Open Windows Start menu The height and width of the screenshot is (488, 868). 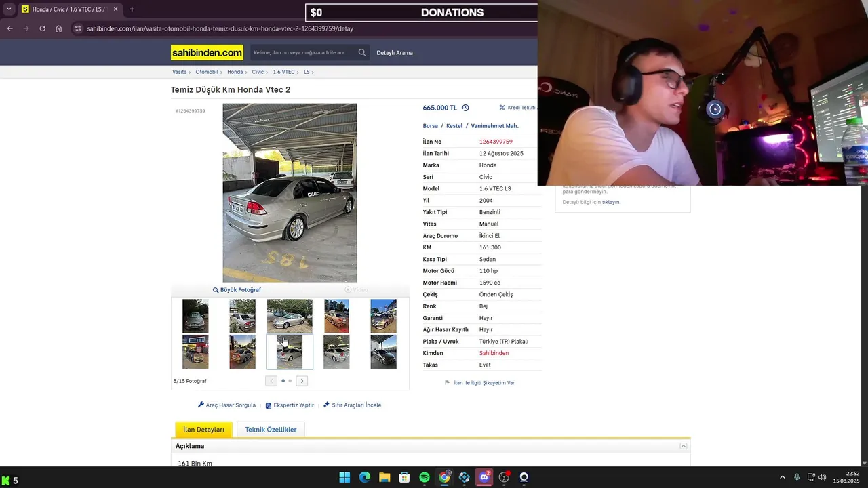pyautogui.click(x=344, y=477)
